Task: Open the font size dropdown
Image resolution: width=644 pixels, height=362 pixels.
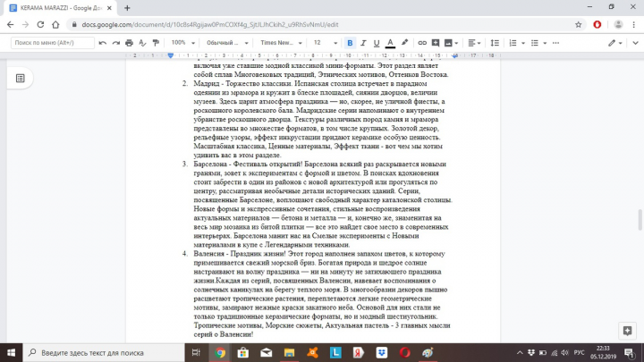Action: [325, 43]
